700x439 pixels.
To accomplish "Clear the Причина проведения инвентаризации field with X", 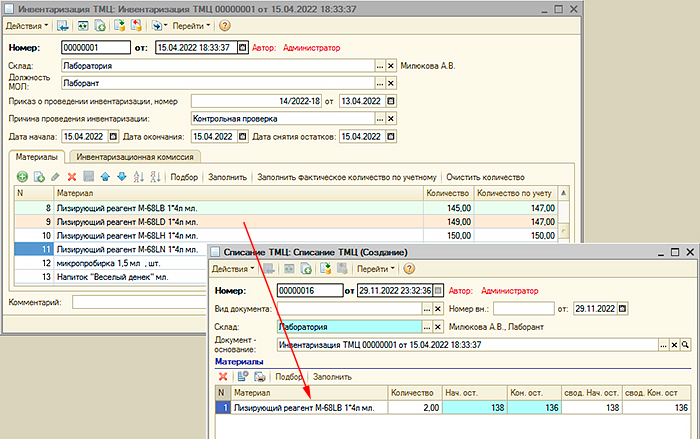I will pyautogui.click(x=391, y=118).
